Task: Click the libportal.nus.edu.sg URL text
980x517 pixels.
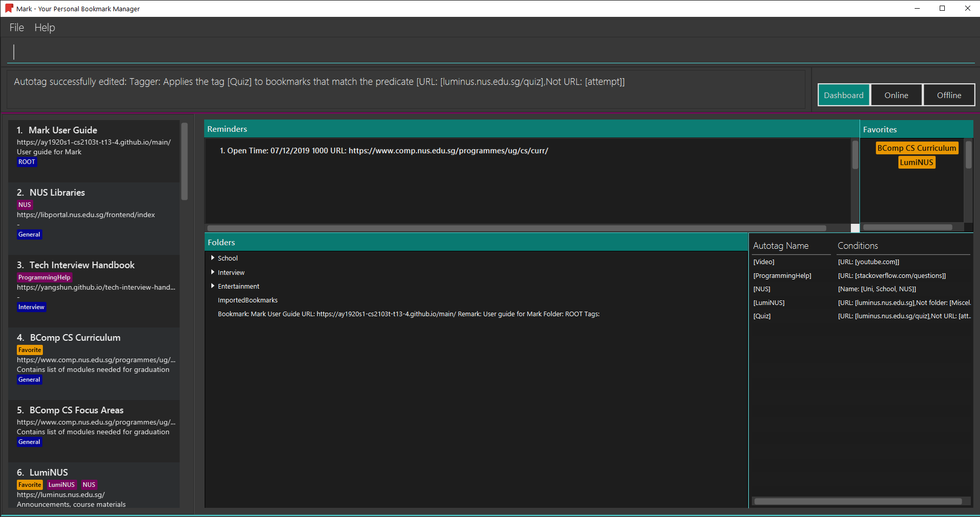Action: (86, 215)
